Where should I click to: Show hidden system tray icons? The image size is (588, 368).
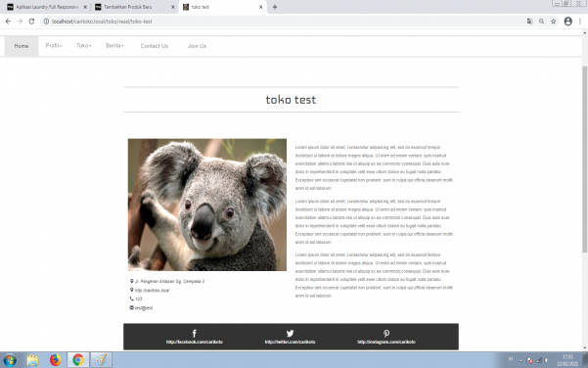coord(520,360)
